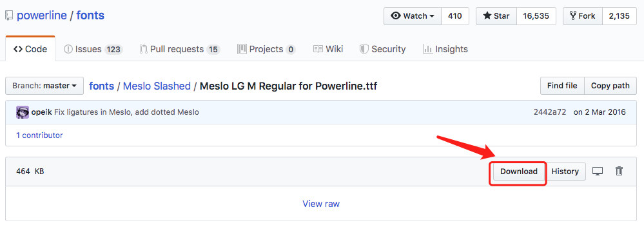This screenshot has height=236, width=644.
Task: Open opeik's profile from commit author
Action: click(41, 112)
